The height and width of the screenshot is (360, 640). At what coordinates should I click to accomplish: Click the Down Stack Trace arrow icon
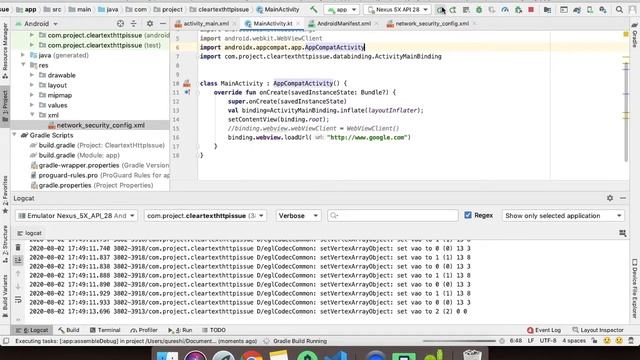click(x=18, y=287)
